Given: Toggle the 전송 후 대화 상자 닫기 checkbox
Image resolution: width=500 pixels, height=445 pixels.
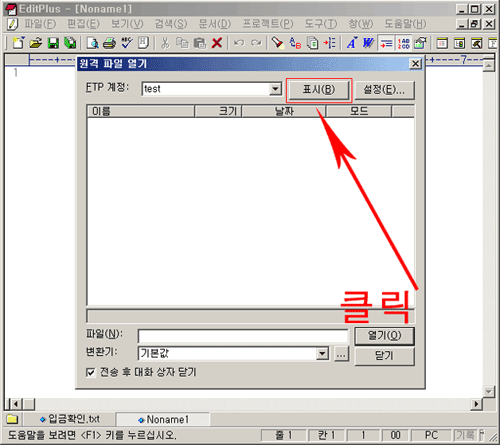Looking at the screenshot, I should (x=91, y=372).
